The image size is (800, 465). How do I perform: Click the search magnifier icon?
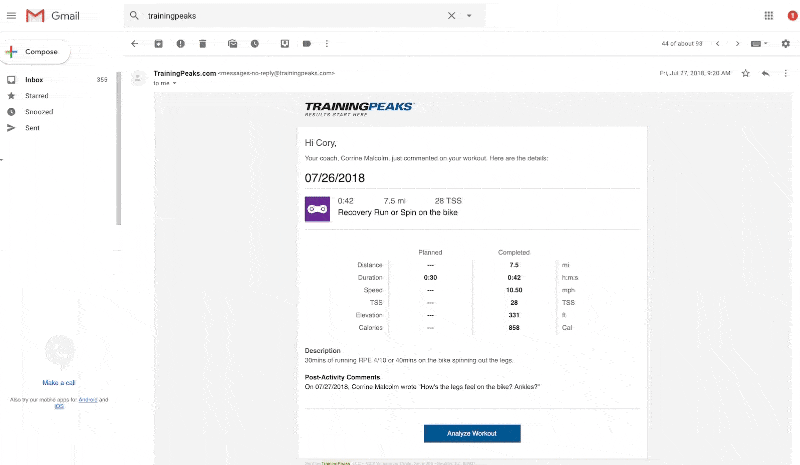134,16
